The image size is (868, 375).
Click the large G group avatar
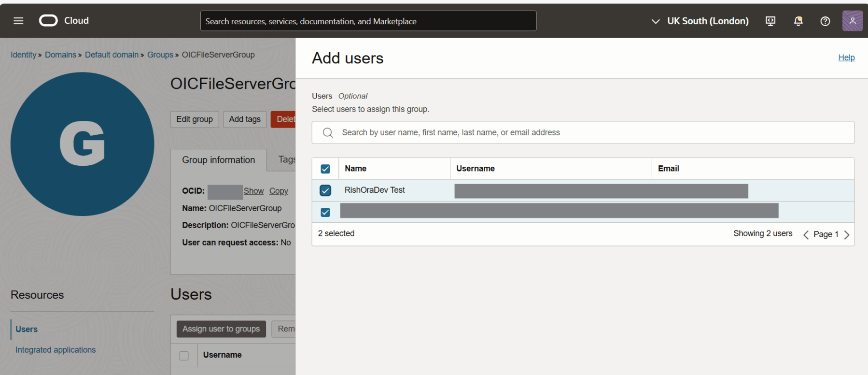[x=82, y=144]
